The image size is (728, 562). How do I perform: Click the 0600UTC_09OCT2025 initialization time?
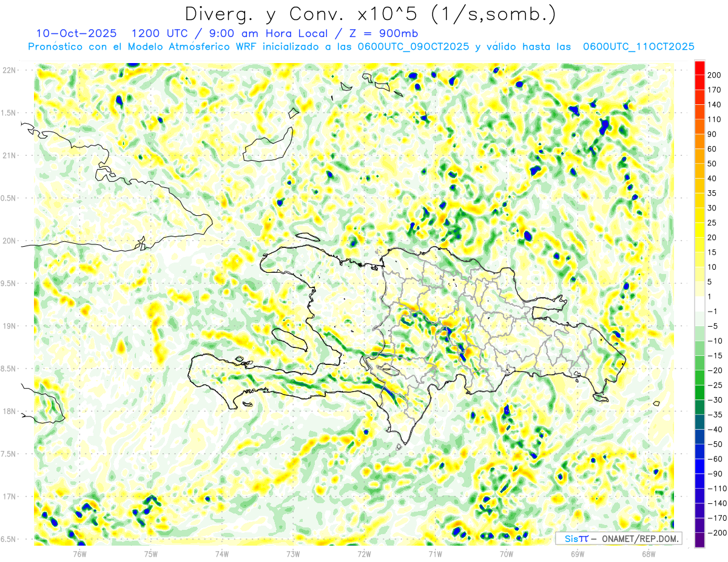click(x=413, y=46)
